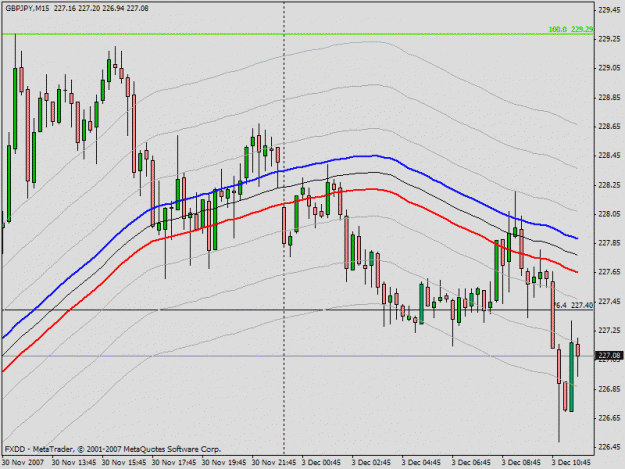Click the 30 Nov 21:45 time label
625x469 pixels.
(x=274, y=463)
